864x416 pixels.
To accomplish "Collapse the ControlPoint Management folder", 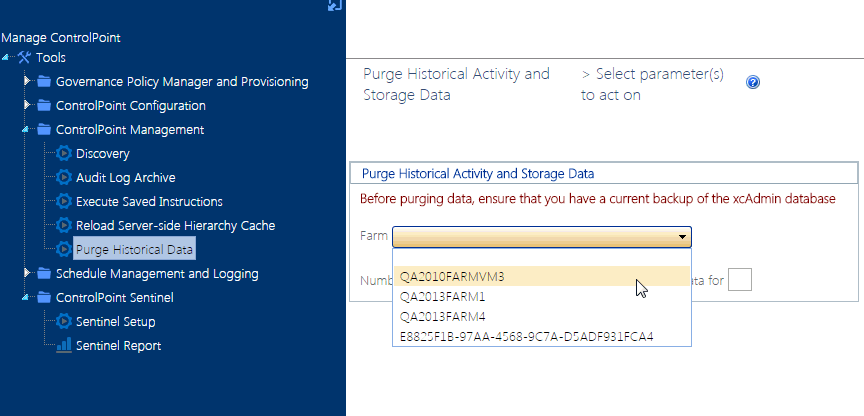I will tap(28, 130).
